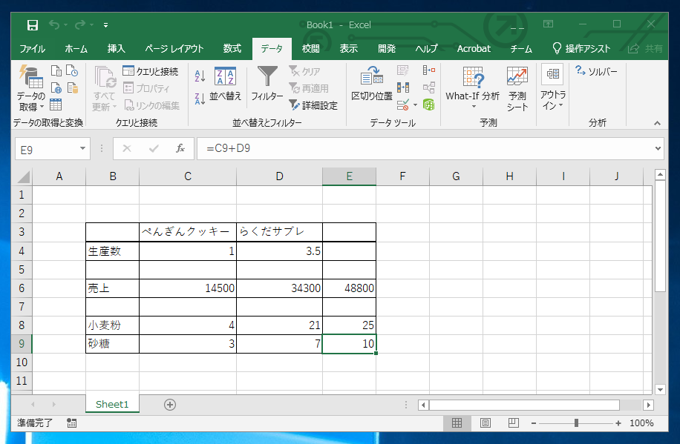
Task: Open the Sort (並べ替え) dialog icon
Action: click(225, 84)
